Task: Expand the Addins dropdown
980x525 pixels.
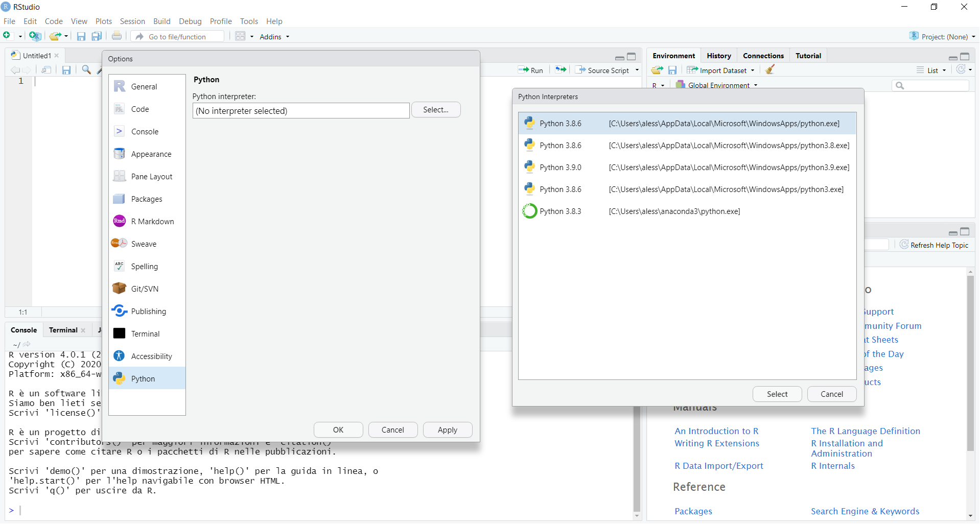Action: 274,37
